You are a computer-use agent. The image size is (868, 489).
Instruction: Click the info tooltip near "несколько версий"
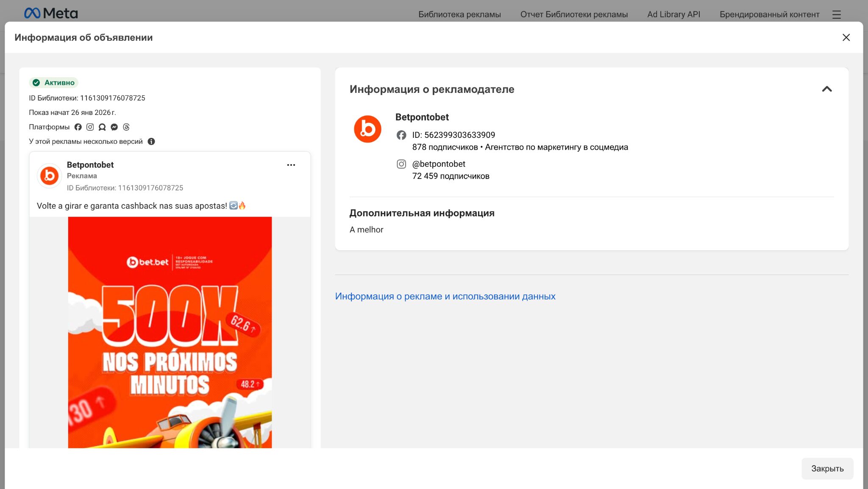pos(152,141)
